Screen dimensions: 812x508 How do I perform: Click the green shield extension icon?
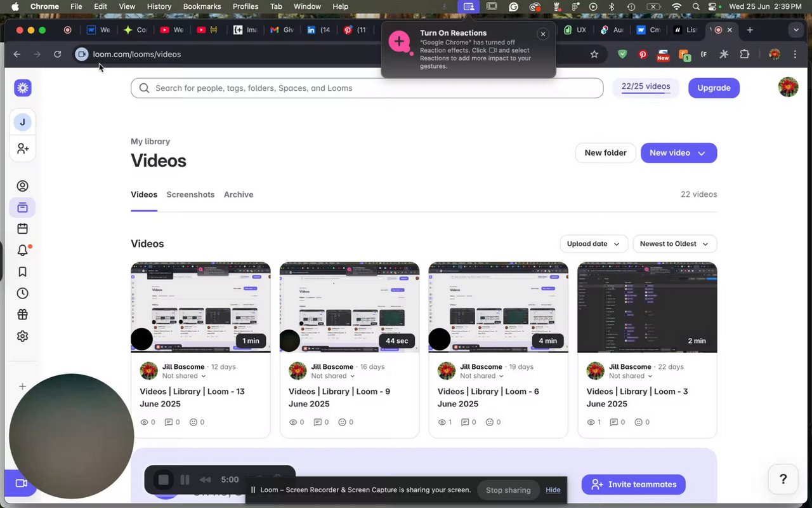point(622,55)
